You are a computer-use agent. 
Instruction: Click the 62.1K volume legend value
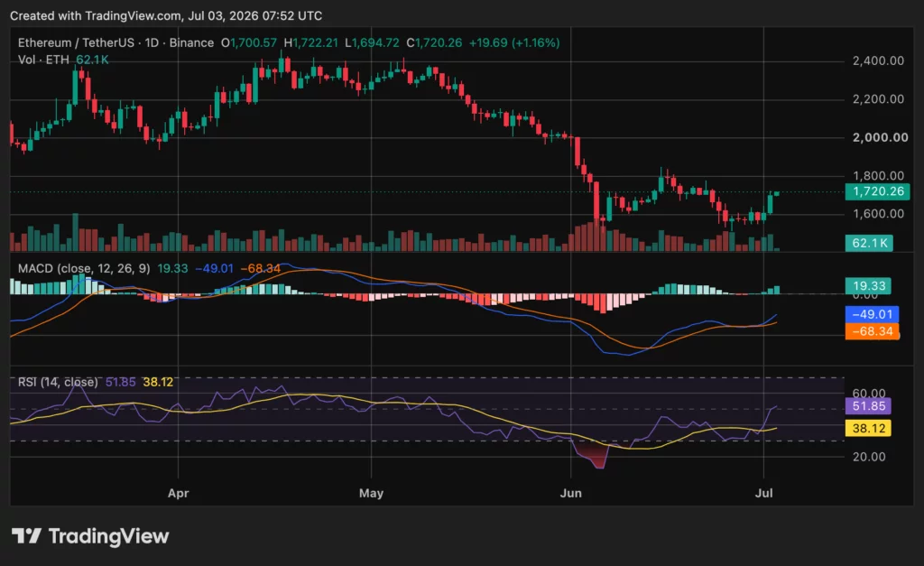point(92,60)
